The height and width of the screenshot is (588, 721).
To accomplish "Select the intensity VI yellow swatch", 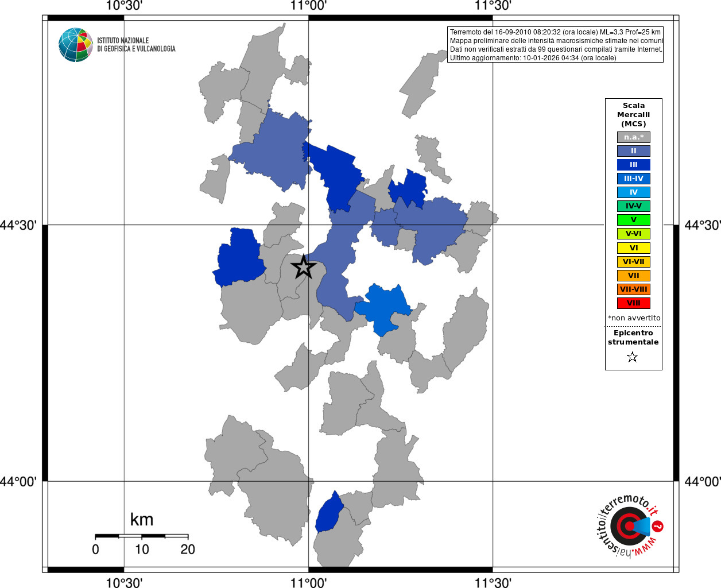I will pos(633,248).
